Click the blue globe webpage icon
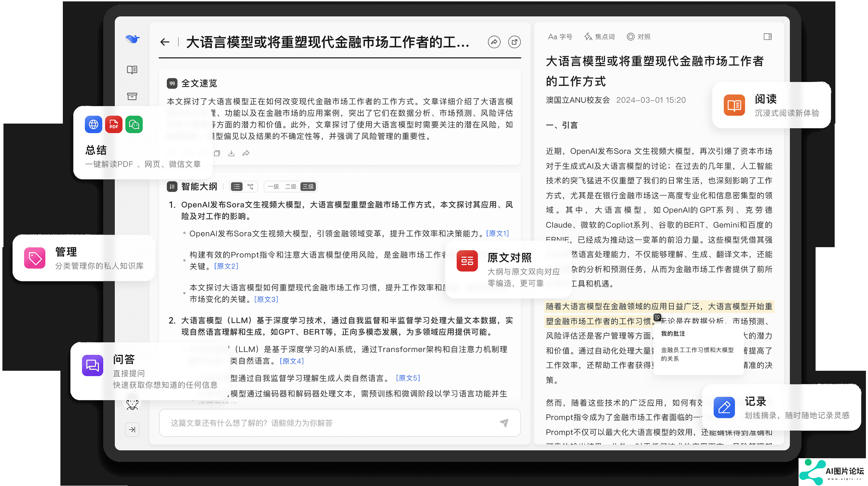This screenshot has height=486, width=868. pyautogui.click(x=93, y=124)
